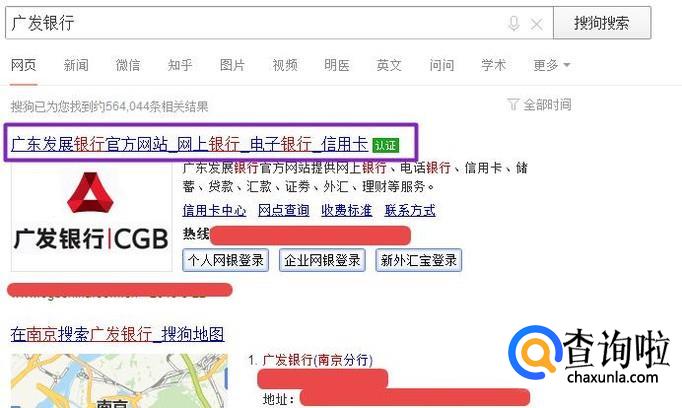
Task: Switch to the 明医 tab
Action: pyautogui.click(x=337, y=65)
